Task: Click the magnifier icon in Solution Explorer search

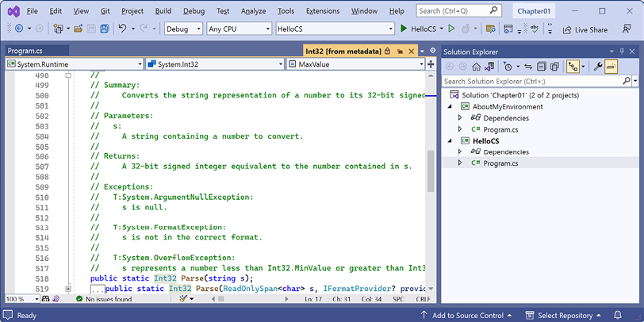Action: click(x=627, y=81)
